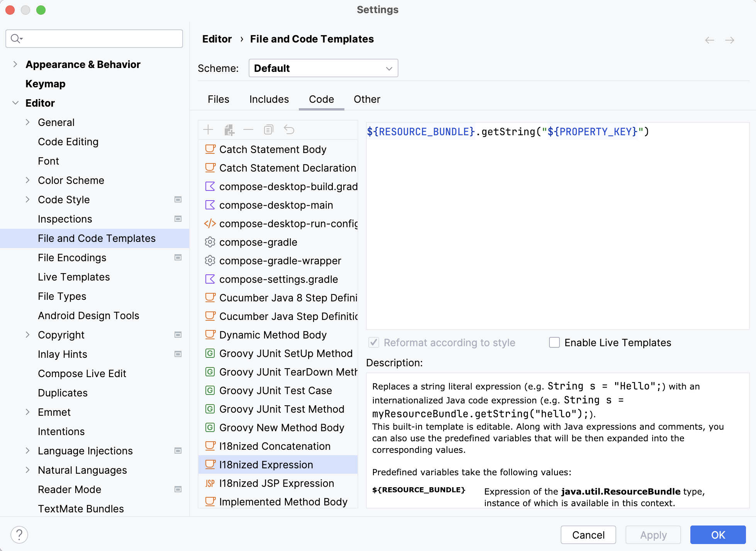The width and height of the screenshot is (756, 551).
Task: Create a new code template
Action: (x=208, y=129)
